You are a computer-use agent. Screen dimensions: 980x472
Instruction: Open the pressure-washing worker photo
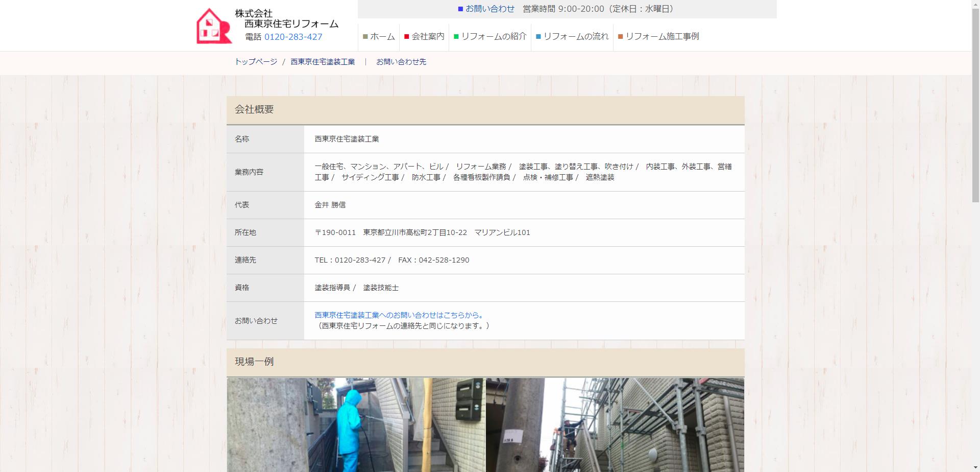[356, 424]
